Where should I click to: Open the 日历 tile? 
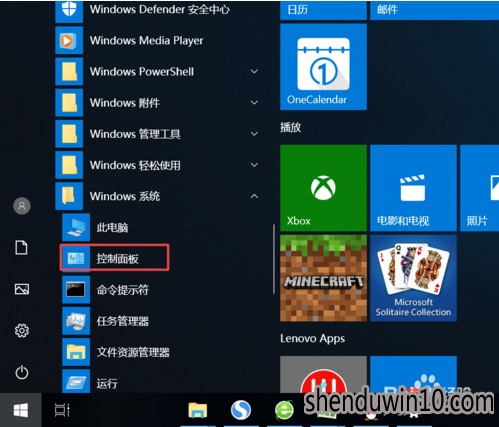click(x=323, y=10)
